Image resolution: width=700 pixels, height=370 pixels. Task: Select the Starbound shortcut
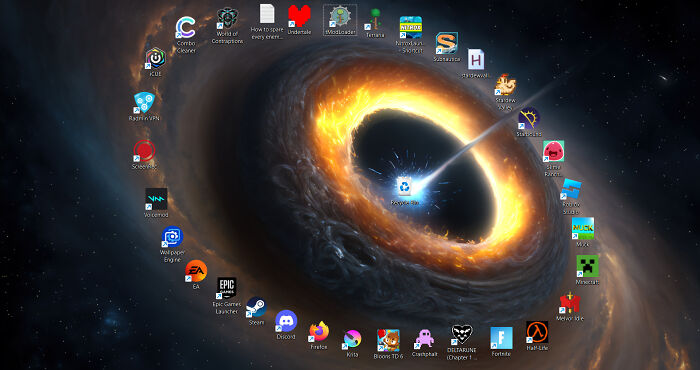(529, 118)
